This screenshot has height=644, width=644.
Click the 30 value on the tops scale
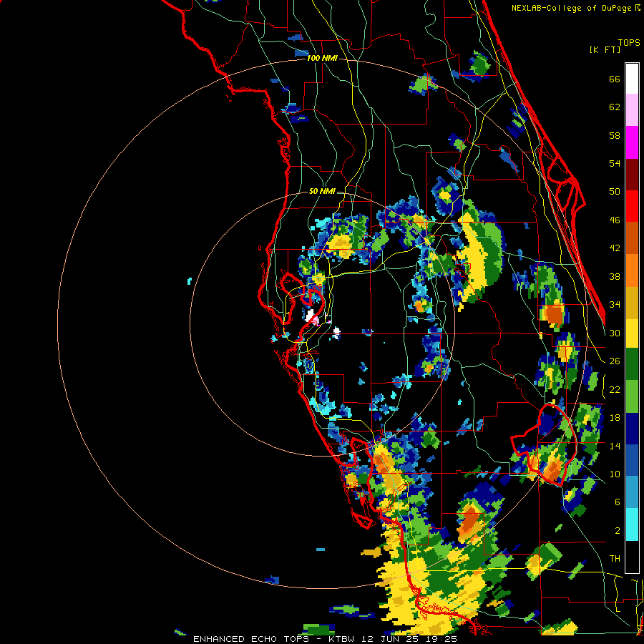[x=615, y=333]
